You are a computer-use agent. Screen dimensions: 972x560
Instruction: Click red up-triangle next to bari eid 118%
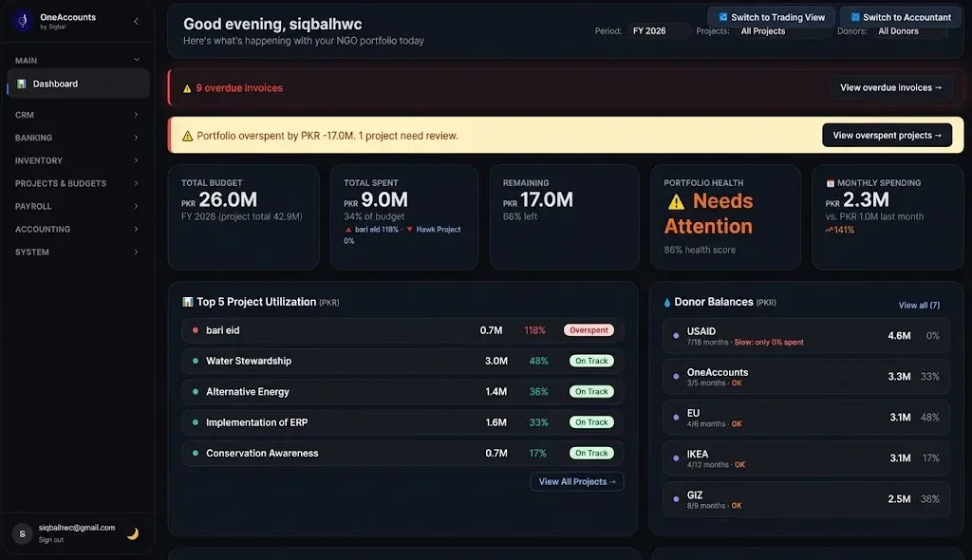(x=348, y=230)
